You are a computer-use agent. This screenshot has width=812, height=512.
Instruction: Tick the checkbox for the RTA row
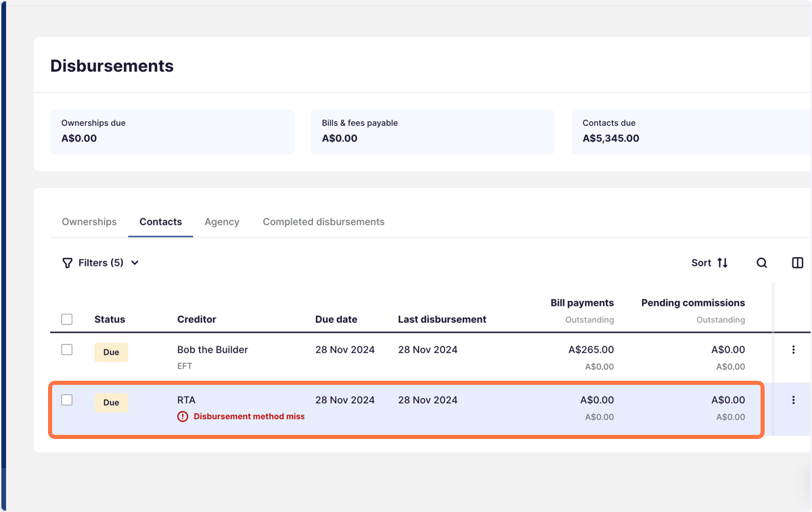point(67,400)
